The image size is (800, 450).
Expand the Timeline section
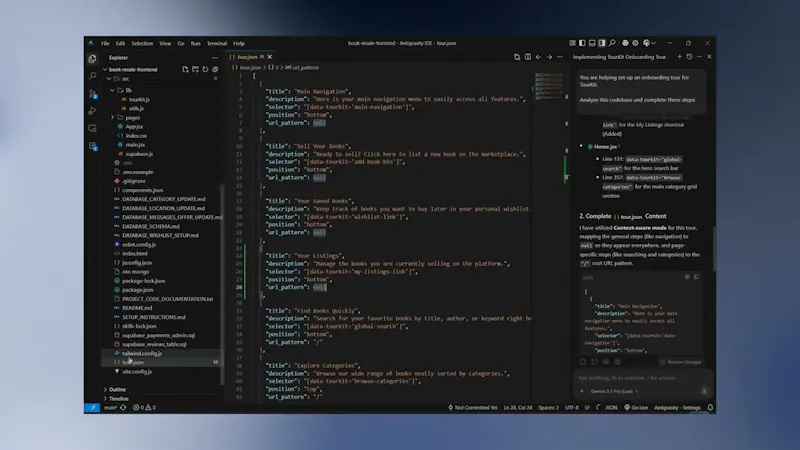coord(118,398)
